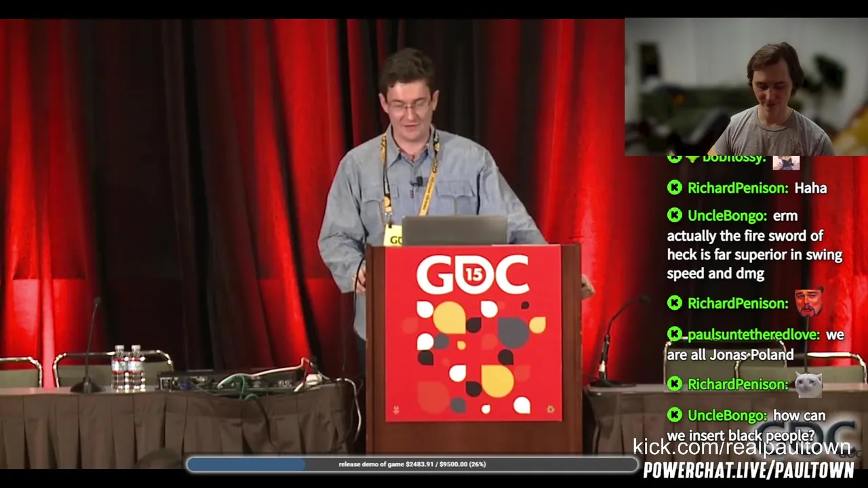
Task: Click the blue donation goal progress bar
Action: [412, 464]
